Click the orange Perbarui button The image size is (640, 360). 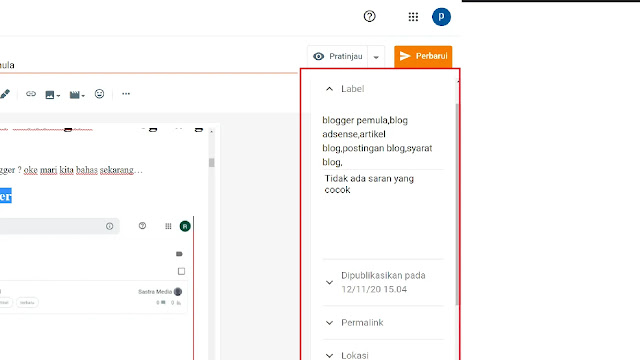pos(423,56)
